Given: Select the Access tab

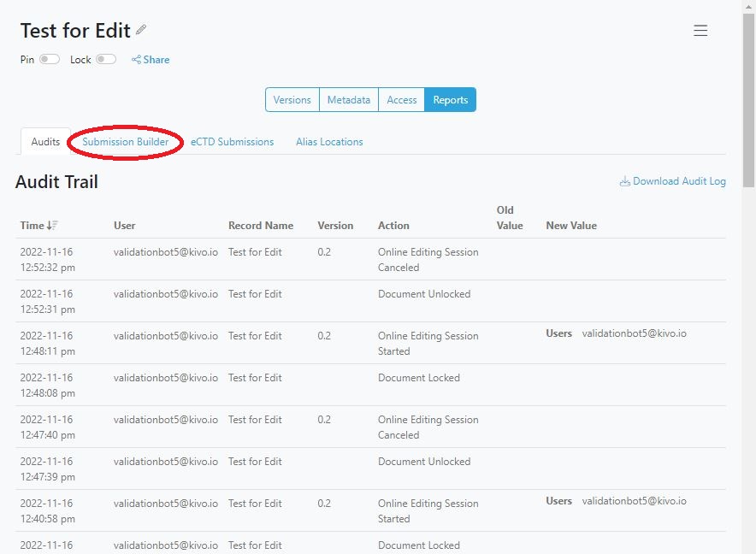Looking at the screenshot, I should tap(401, 99).
